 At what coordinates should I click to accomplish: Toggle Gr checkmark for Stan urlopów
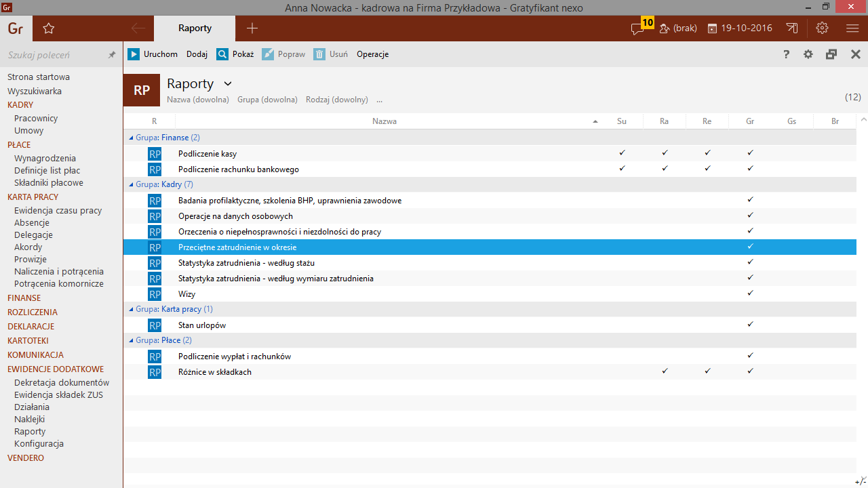pyautogui.click(x=750, y=325)
